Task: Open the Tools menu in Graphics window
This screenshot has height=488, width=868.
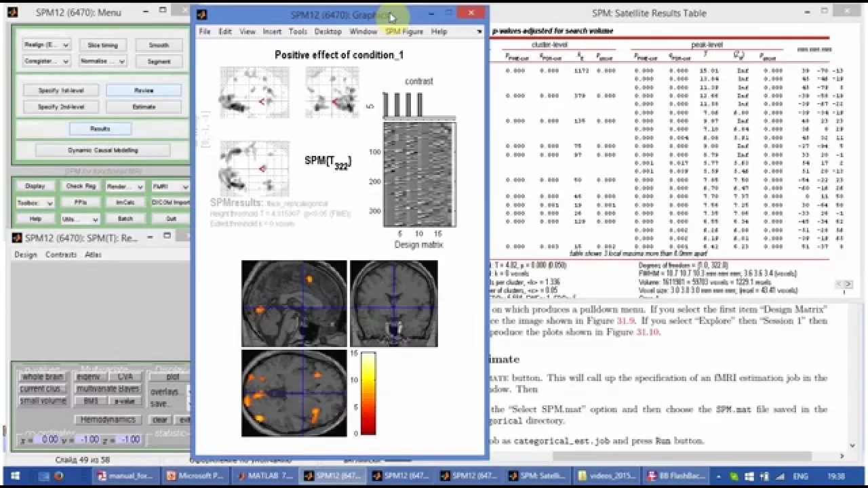Action: click(298, 31)
